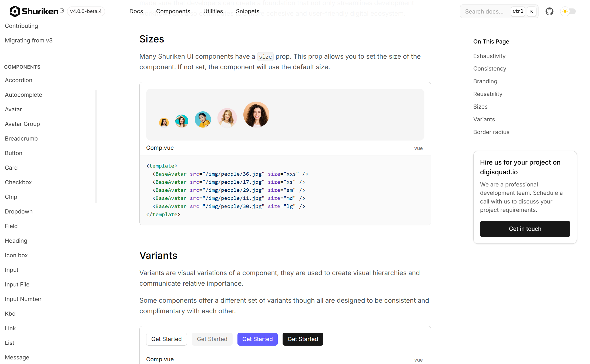Open the List component page
Viewport: 590px width, 364px height.
pos(9,343)
